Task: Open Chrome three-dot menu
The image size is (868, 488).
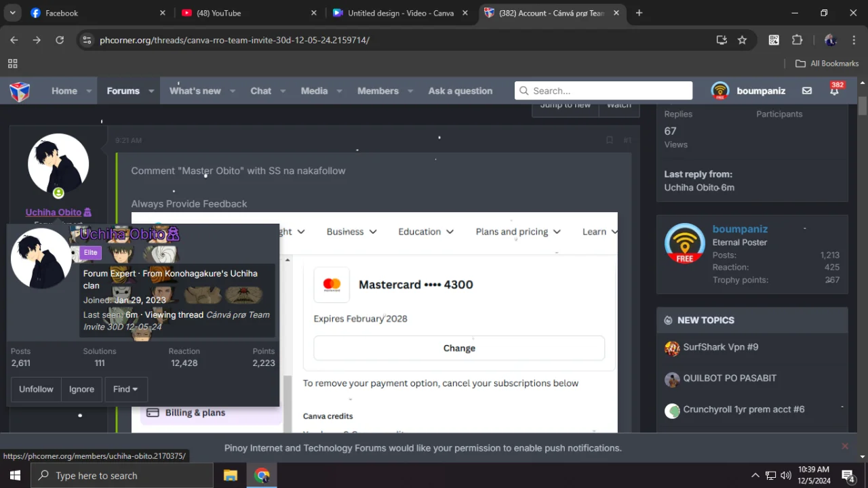Action: click(x=853, y=40)
